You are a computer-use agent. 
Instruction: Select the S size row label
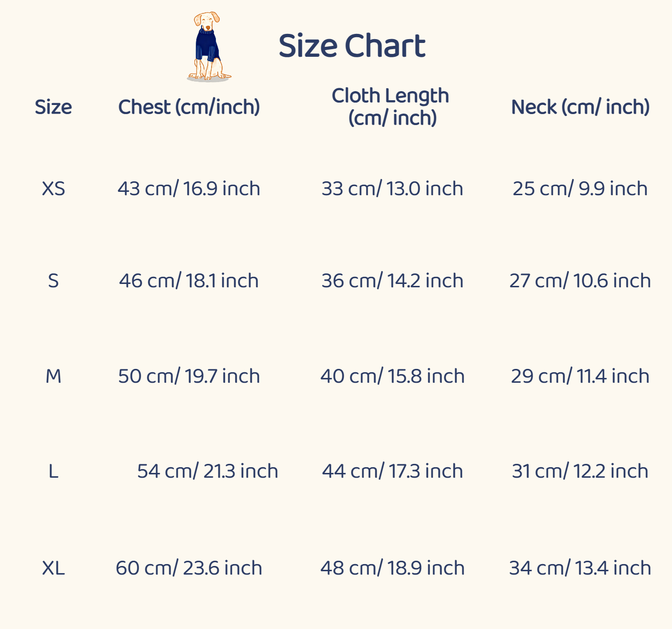pos(53,281)
